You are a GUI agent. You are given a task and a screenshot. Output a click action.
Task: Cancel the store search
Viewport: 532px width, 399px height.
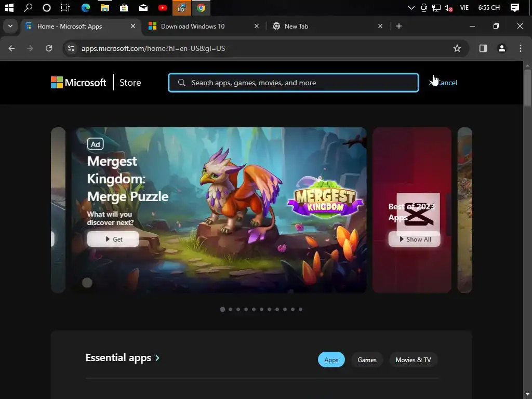[444, 83]
